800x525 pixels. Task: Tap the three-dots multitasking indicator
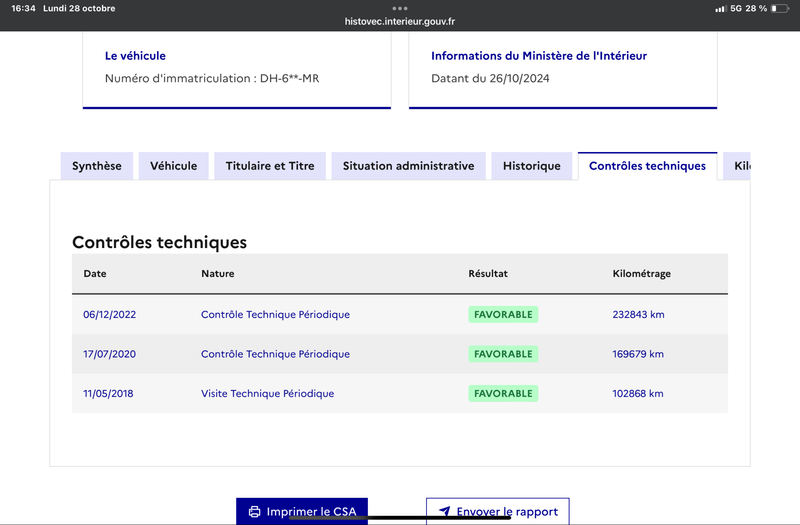click(x=400, y=8)
